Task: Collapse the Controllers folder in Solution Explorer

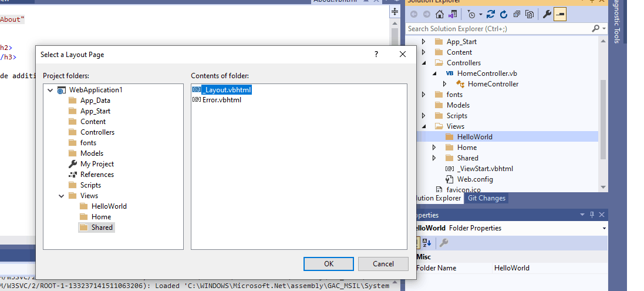Action: (x=424, y=63)
